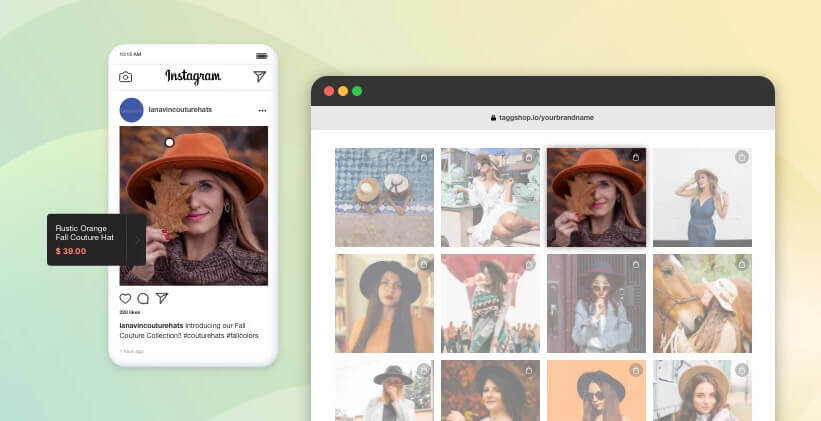Open the straw hats on blue tile thumbnail
Image resolution: width=821 pixels, height=421 pixels.
[384, 197]
